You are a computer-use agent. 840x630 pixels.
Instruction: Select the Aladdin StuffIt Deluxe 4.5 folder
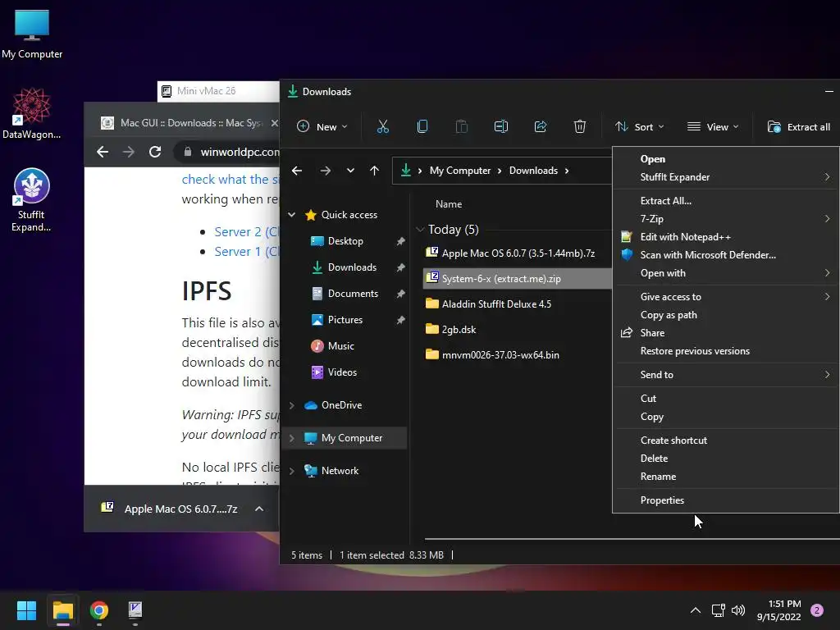518,304
